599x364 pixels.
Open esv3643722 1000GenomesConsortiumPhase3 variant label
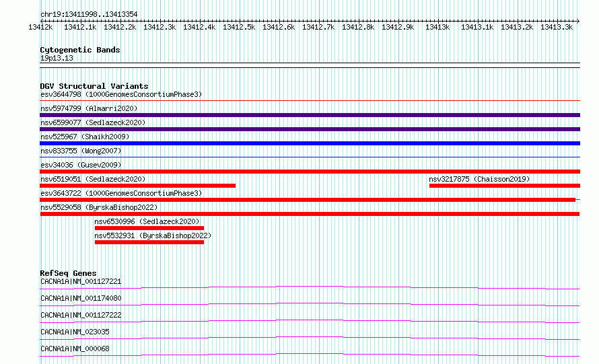(121, 193)
